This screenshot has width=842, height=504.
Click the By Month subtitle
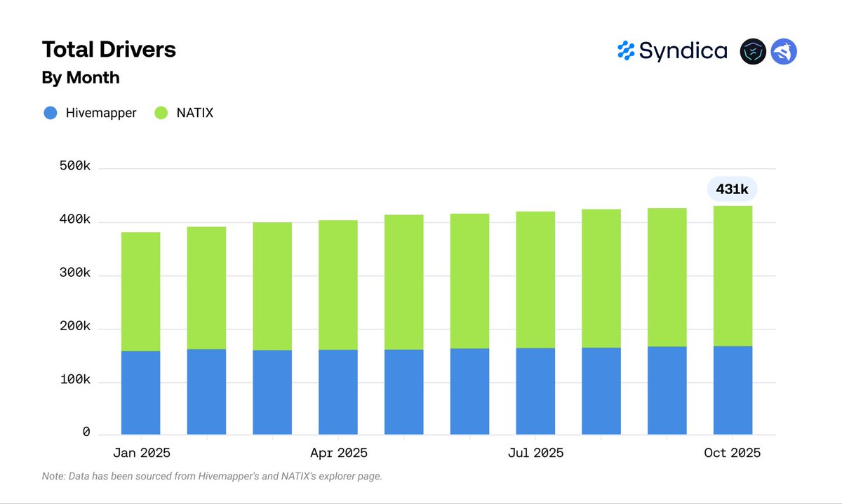click(x=81, y=78)
